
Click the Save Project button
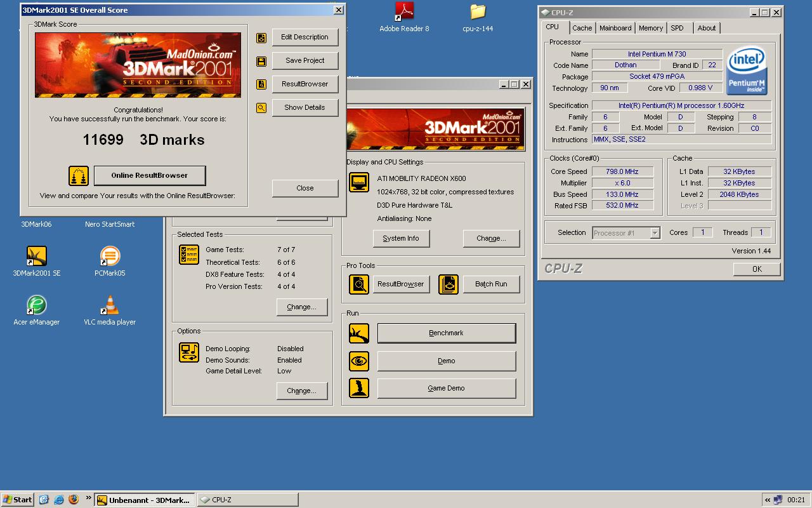click(x=305, y=61)
